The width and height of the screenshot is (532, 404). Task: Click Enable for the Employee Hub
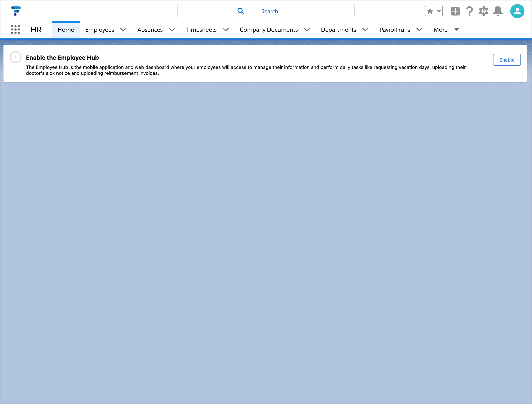point(506,60)
